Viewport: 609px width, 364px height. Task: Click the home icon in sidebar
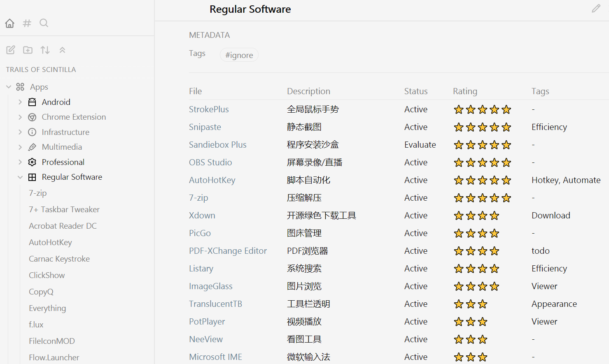[10, 23]
